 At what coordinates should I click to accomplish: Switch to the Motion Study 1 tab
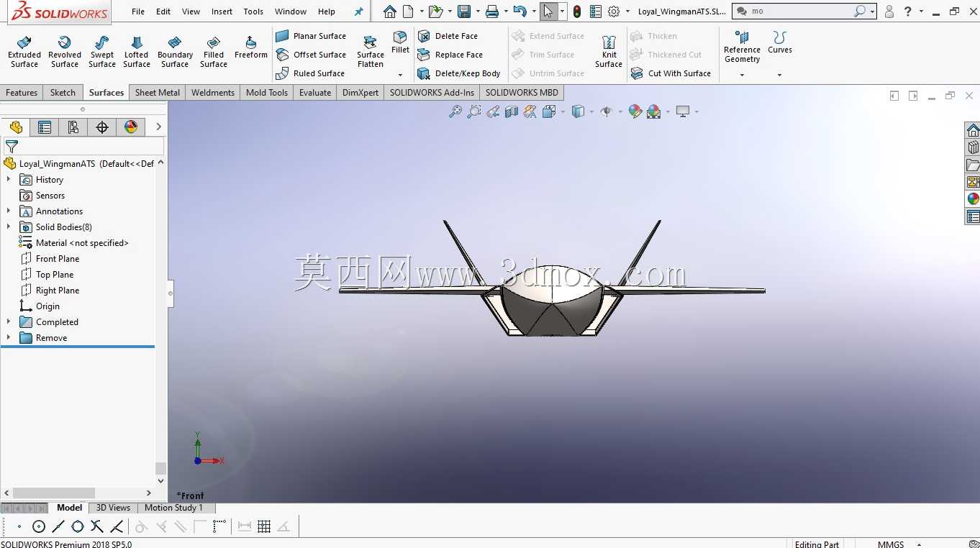[x=174, y=508]
